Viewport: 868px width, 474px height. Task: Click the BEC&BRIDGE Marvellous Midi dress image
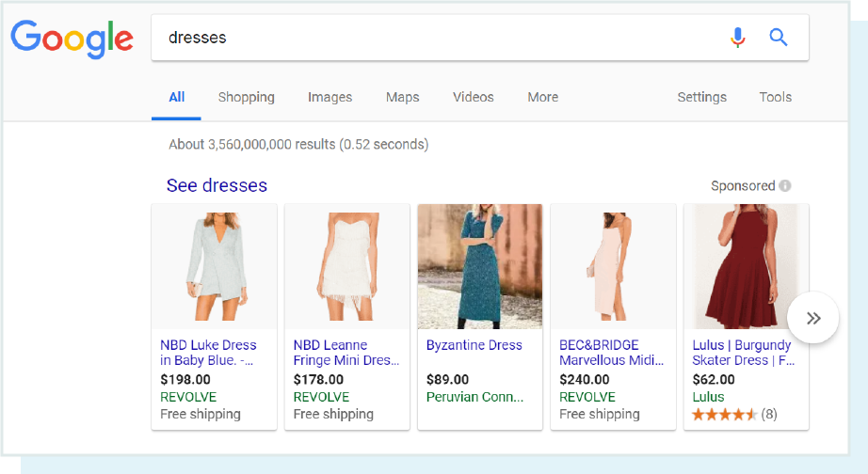coord(613,266)
